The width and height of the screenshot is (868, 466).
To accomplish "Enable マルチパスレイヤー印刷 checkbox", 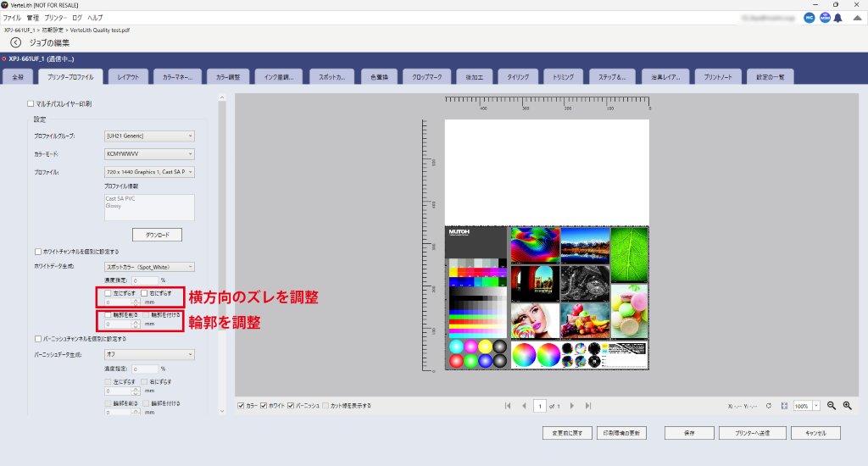I will click(31, 103).
